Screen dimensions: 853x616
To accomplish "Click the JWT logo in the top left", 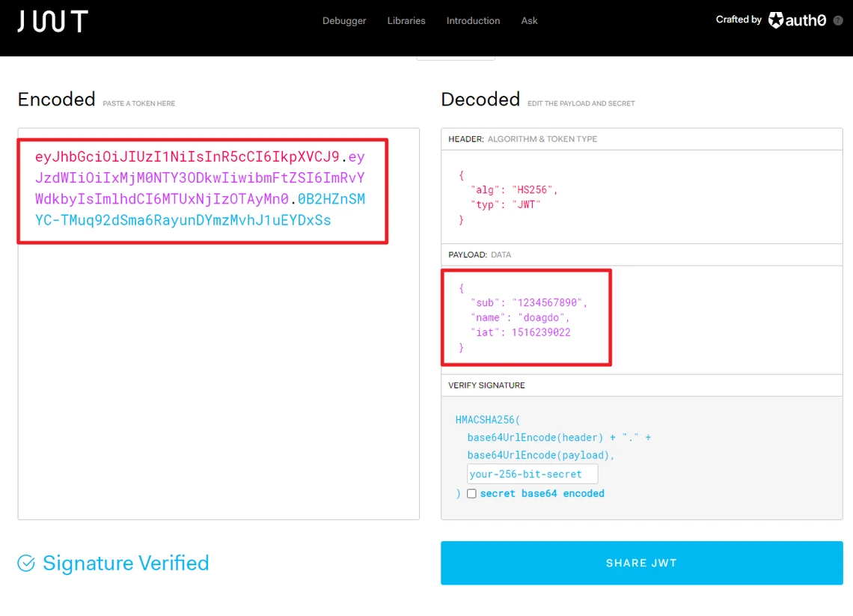I will 52,21.
